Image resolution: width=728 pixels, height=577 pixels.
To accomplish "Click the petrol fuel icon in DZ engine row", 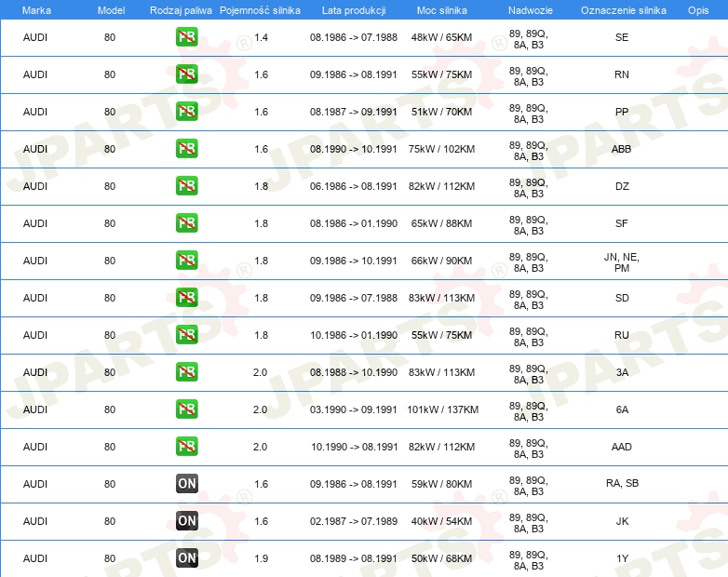I will pyautogui.click(x=186, y=186).
